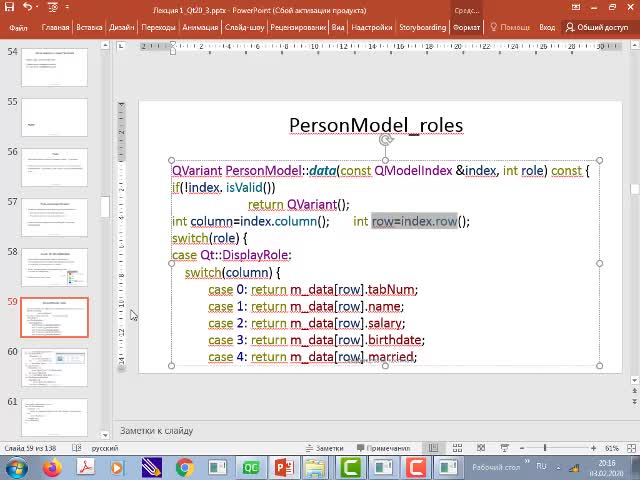Viewport: 640px width, 480px height.
Task: Open Adobe Reader from the taskbar
Action: (85, 468)
